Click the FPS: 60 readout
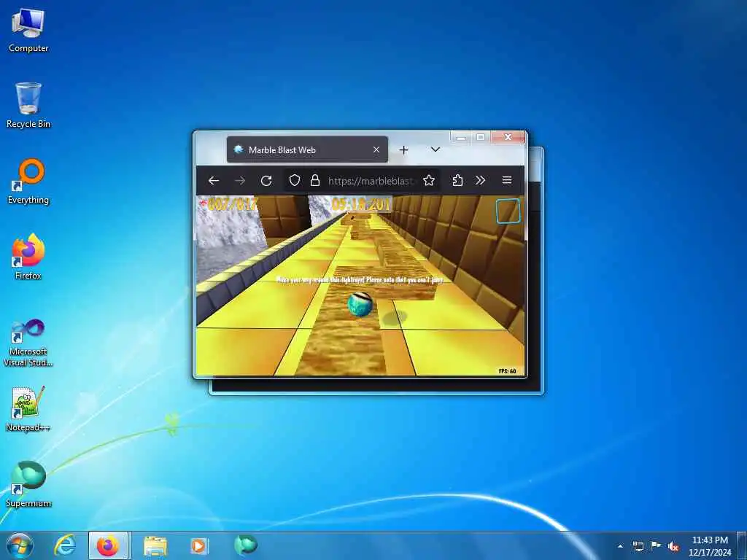This screenshot has width=747, height=560. coord(507,371)
